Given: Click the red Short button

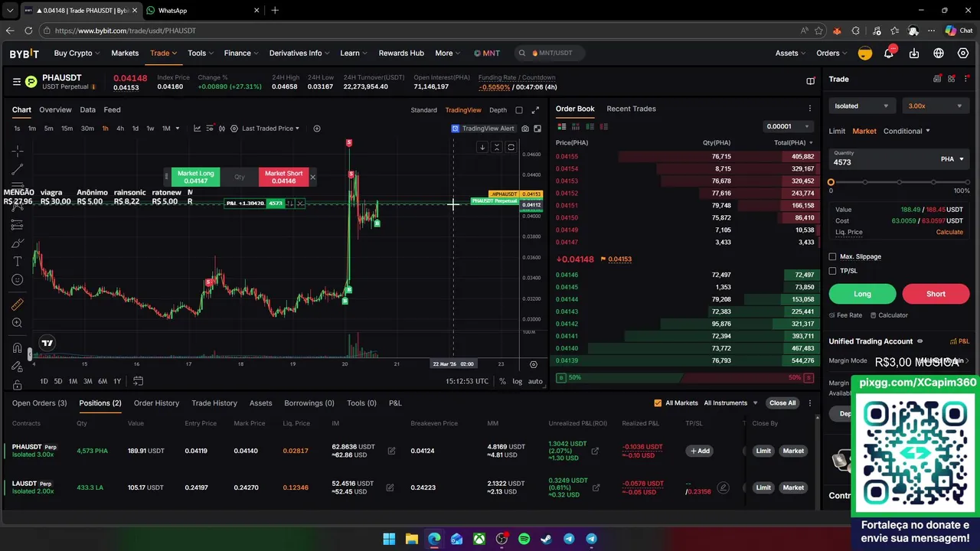Looking at the screenshot, I should coord(936,294).
